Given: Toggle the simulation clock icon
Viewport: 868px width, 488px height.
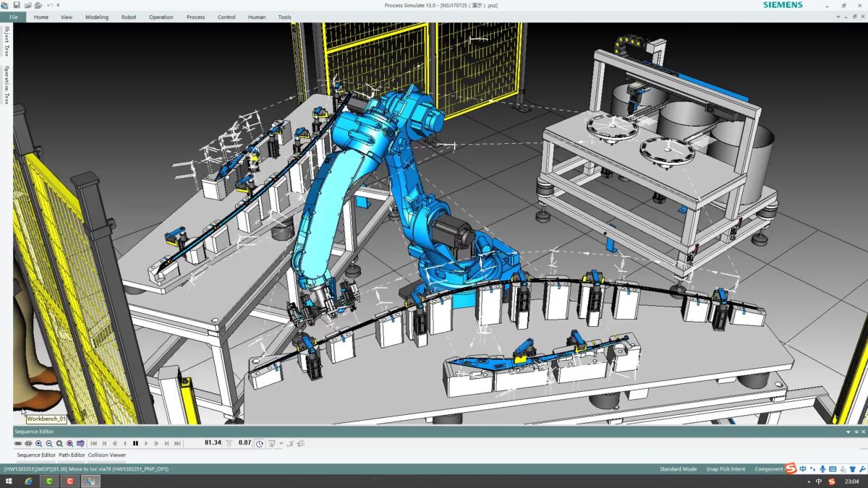Looking at the screenshot, I should coord(260,443).
